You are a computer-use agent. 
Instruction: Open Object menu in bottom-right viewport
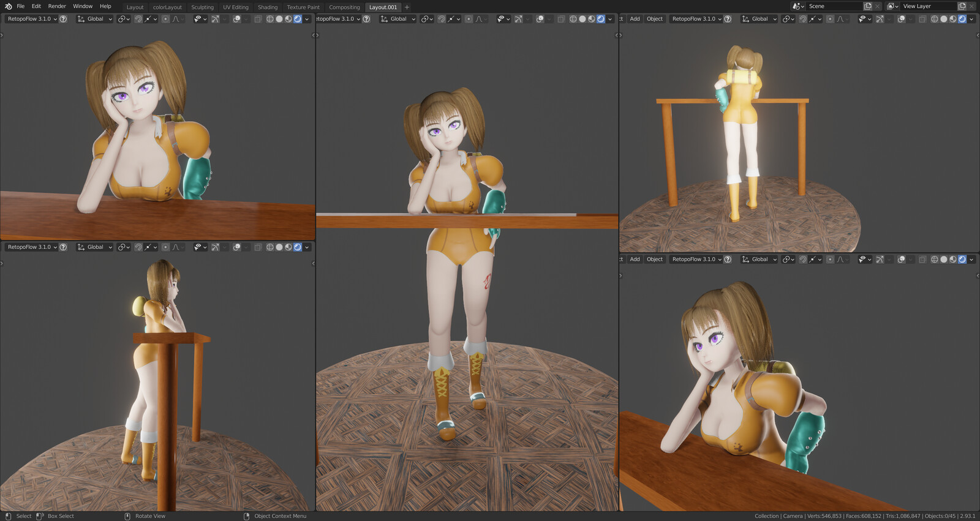click(x=655, y=260)
